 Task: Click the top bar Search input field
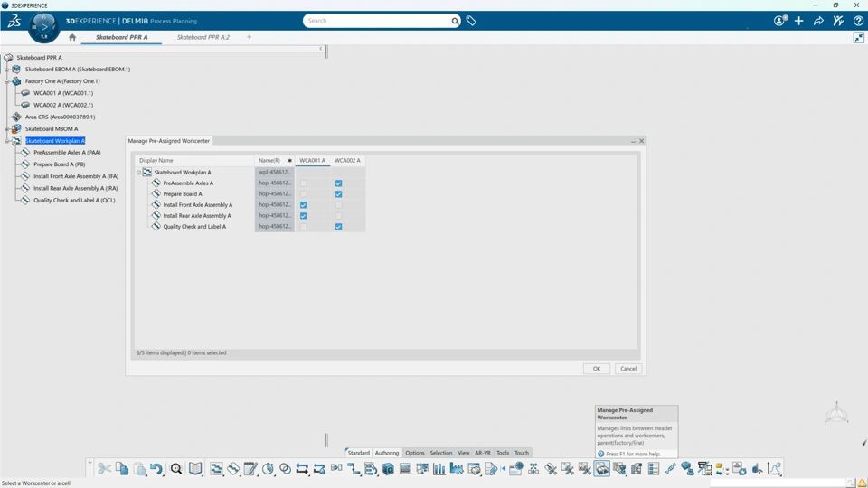pos(379,21)
